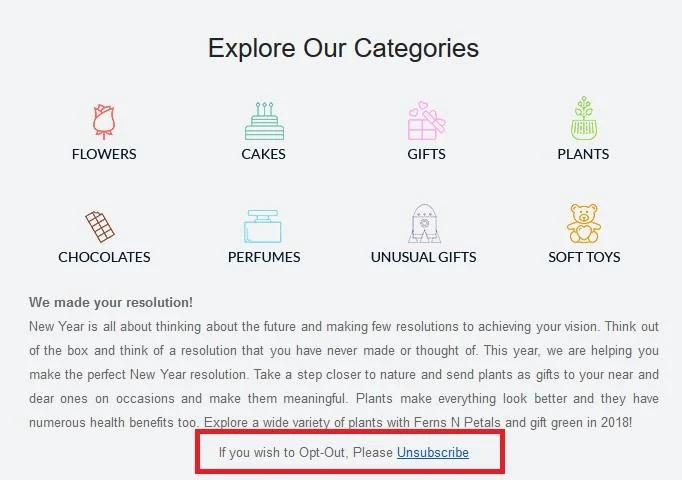
Task: Open the birthday cake icon
Action: [264, 120]
